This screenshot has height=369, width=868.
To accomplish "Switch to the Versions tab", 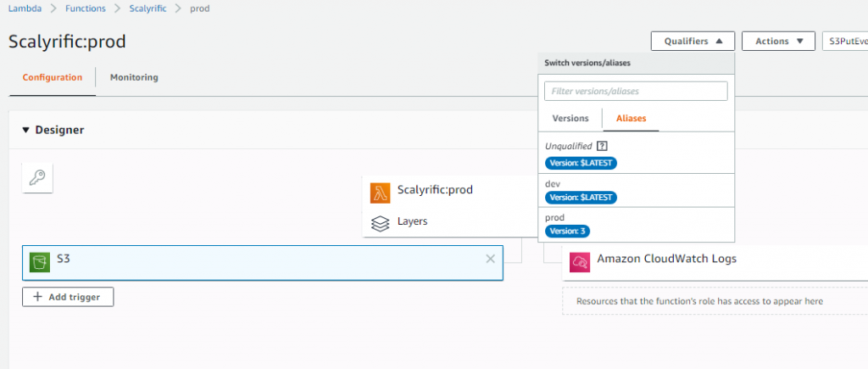I will tap(570, 119).
